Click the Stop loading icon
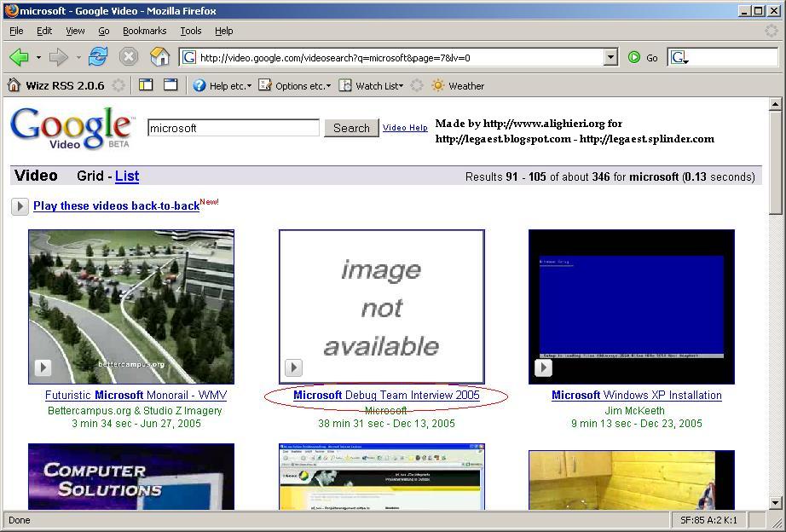Image resolution: width=786 pixels, height=532 pixels. coord(129,57)
